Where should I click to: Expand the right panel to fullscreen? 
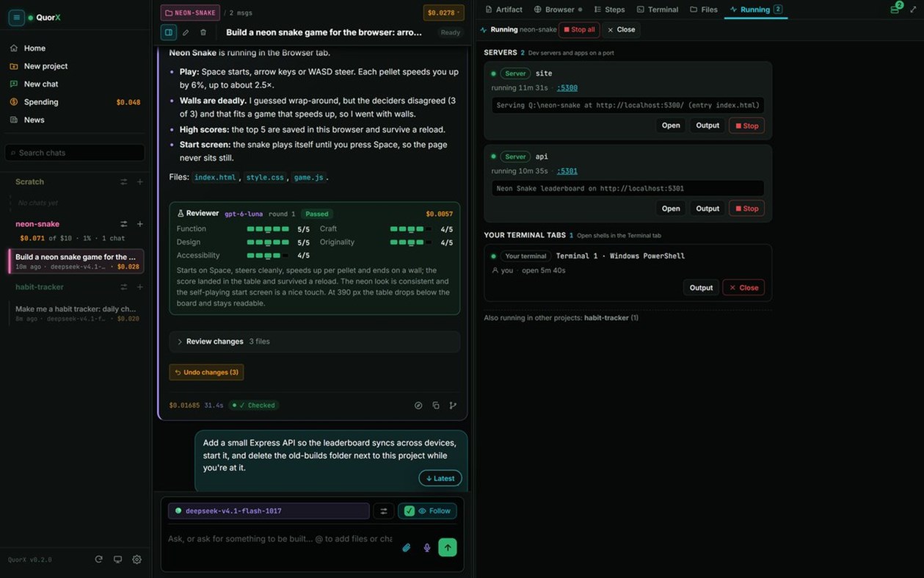click(x=913, y=10)
